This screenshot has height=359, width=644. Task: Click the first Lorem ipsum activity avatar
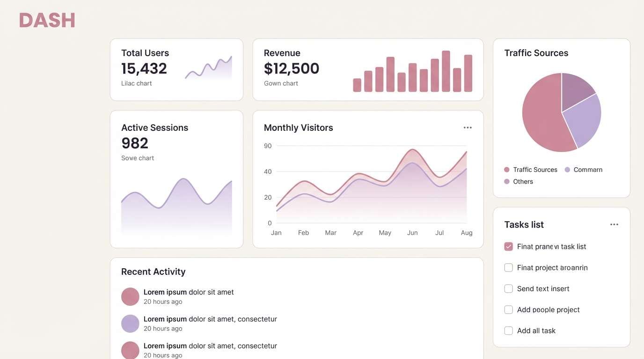[131, 296]
